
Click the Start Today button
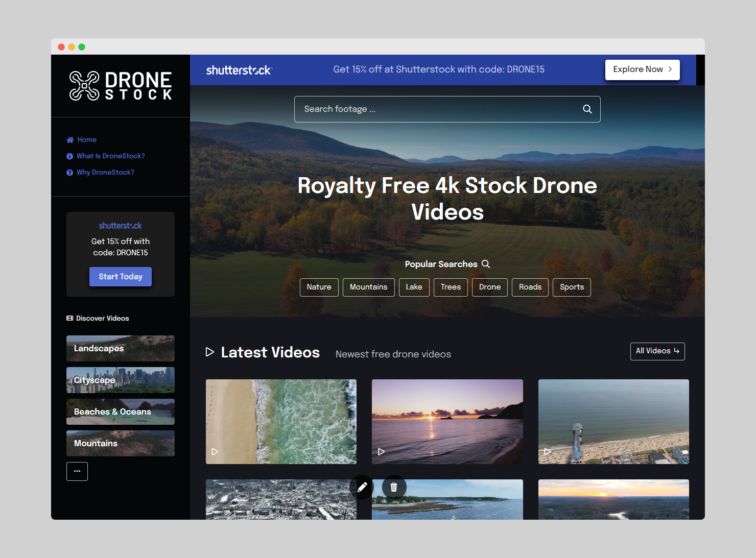(121, 277)
